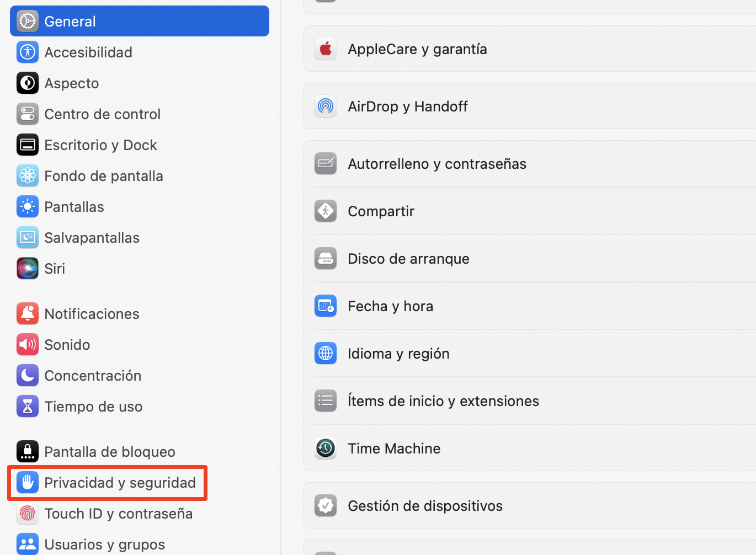Screen dimensions: 756x555
Task: Open Fondo de pantalla settings
Action: tap(28, 175)
